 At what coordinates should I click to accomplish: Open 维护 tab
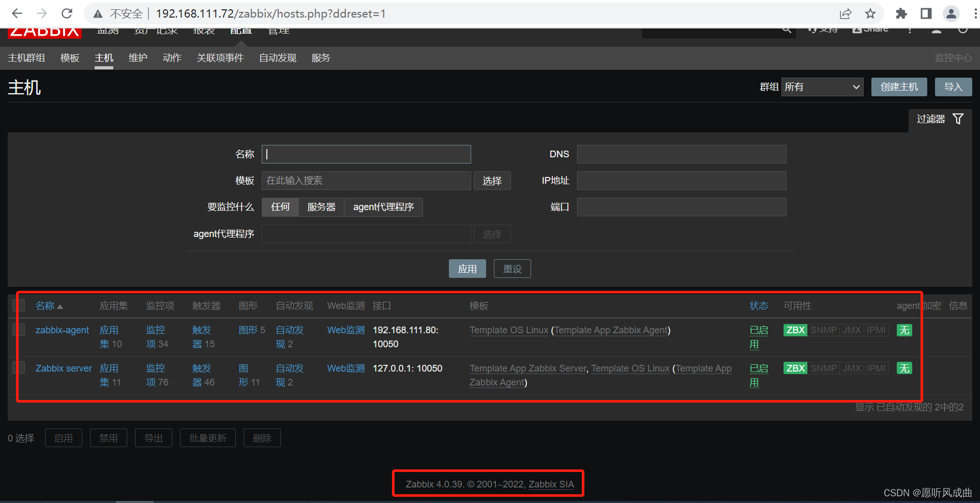coord(138,58)
